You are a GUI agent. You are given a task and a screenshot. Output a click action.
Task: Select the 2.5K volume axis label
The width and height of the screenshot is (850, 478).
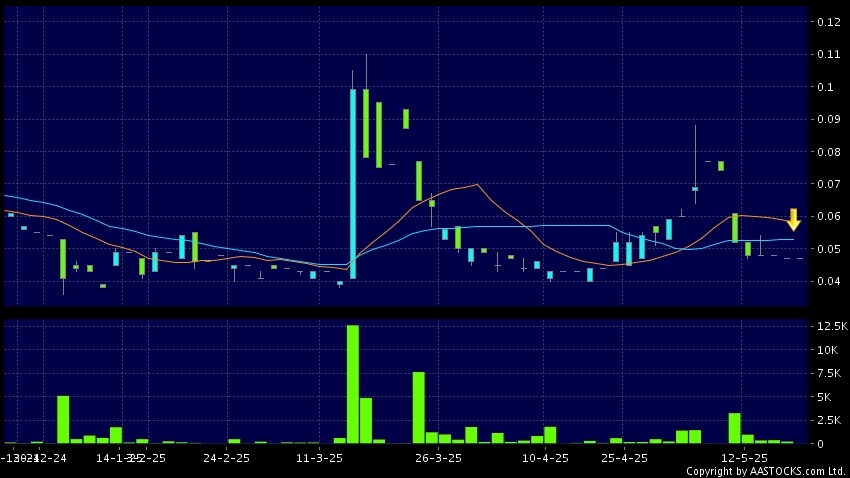click(x=829, y=420)
